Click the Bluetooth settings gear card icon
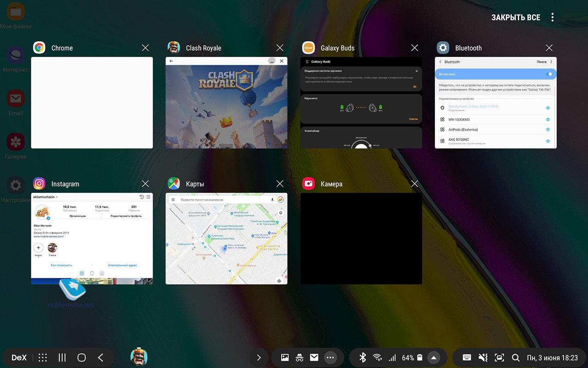 pos(443,48)
